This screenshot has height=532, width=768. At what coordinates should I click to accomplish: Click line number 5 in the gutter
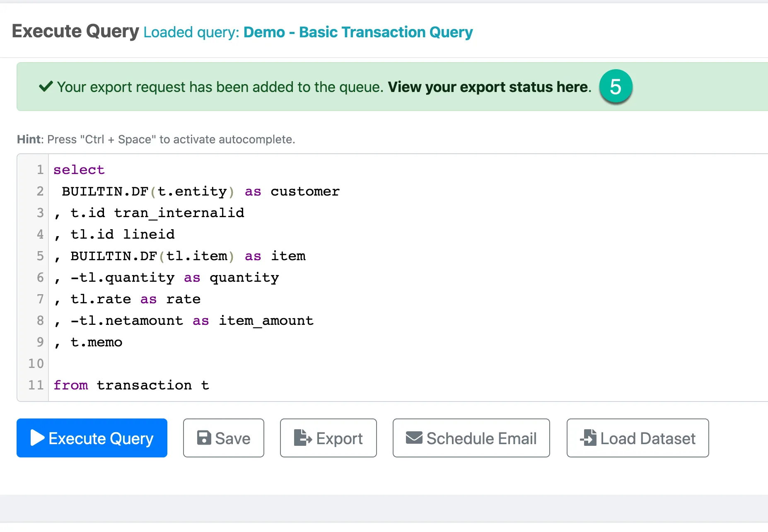click(40, 256)
